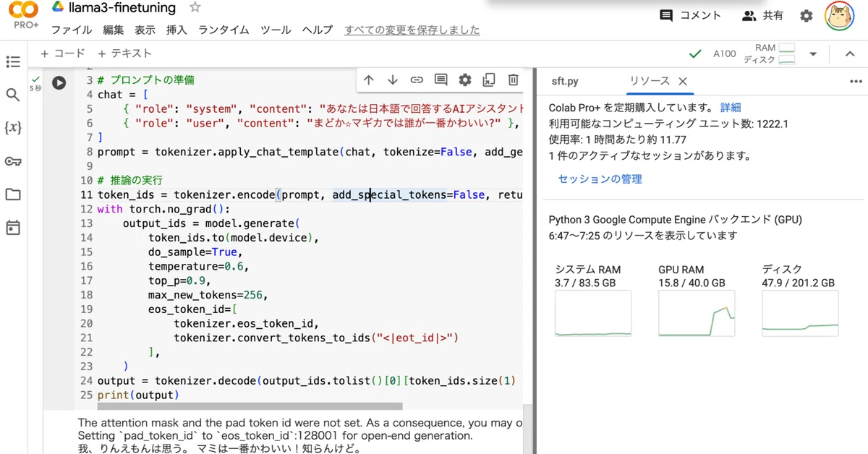Click the セッションの管理 link
This screenshot has height=454, width=868.
[x=600, y=179]
